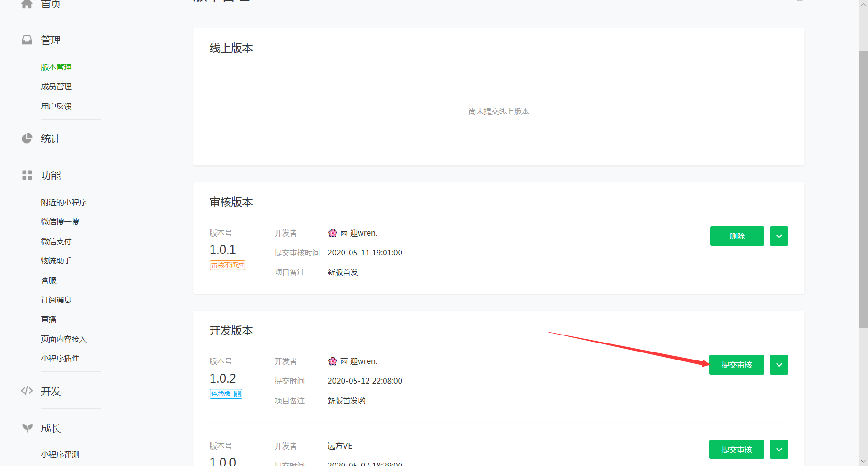
Task: Open 附近的小程序 menu item
Action: tap(64, 202)
